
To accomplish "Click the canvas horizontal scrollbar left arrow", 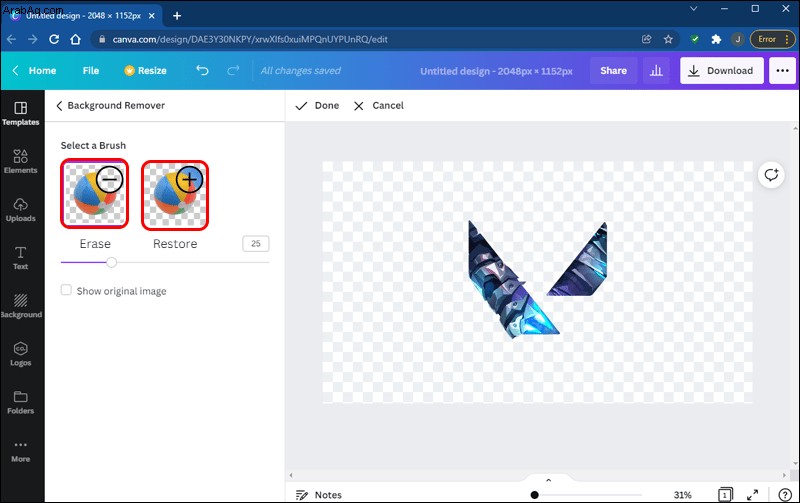I will pyautogui.click(x=291, y=475).
